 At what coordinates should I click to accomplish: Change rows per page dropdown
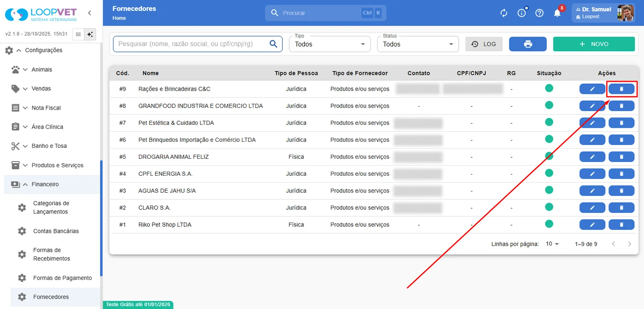pyautogui.click(x=552, y=244)
